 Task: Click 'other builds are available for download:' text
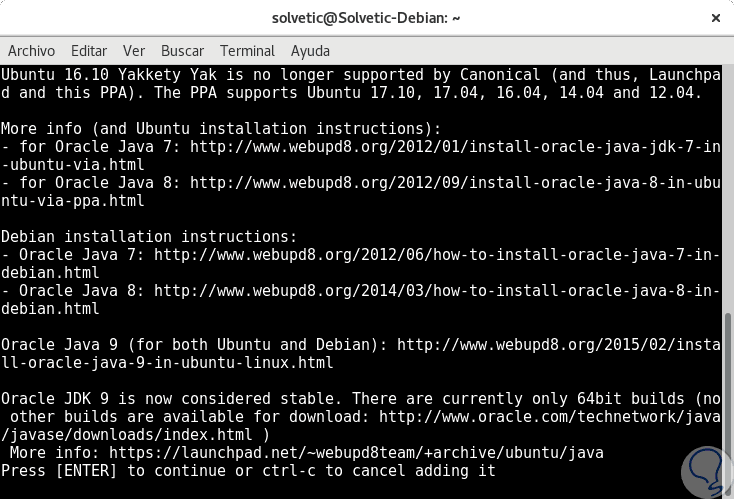(190, 417)
